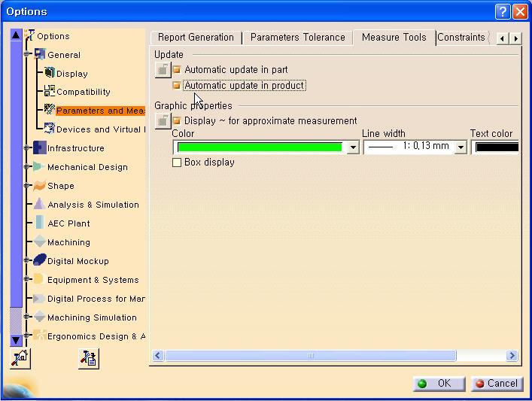
Task: Open the Line width dropdown
Action: pos(461,147)
